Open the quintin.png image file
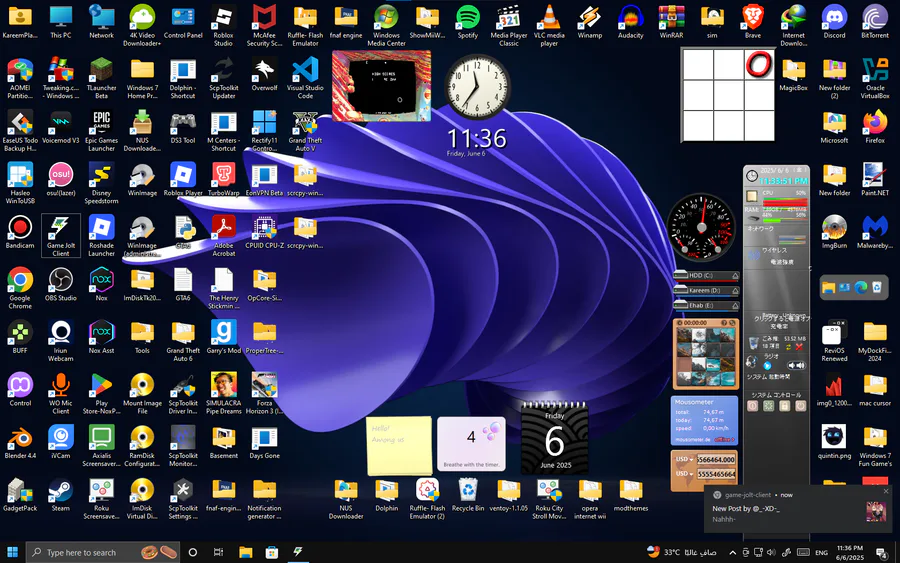Image resolution: width=900 pixels, height=563 pixels. (834, 442)
